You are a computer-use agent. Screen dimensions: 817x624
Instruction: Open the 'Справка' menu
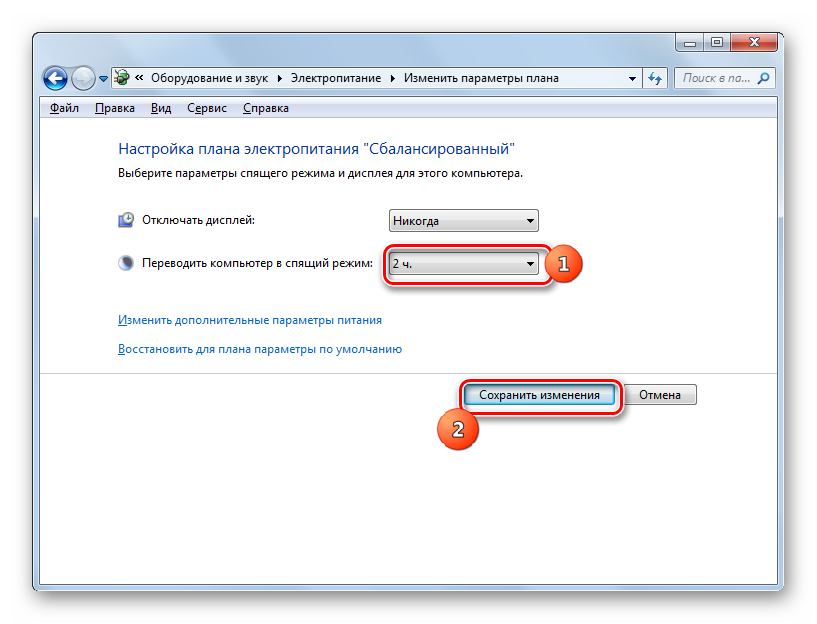pyautogui.click(x=266, y=108)
